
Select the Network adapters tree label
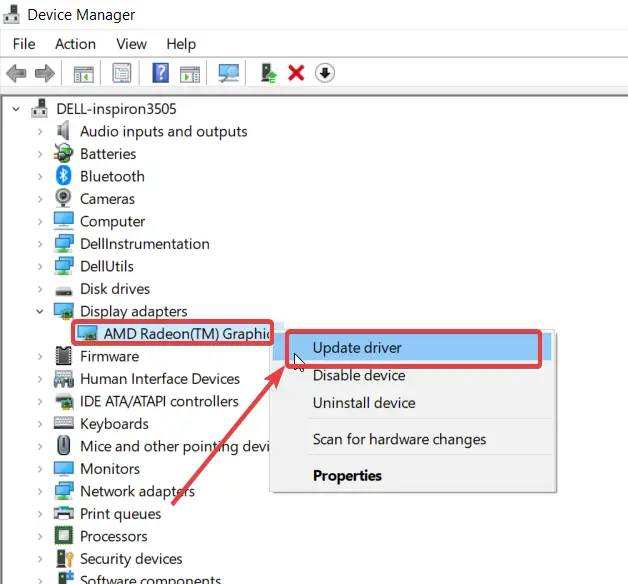pyautogui.click(x=137, y=491)
